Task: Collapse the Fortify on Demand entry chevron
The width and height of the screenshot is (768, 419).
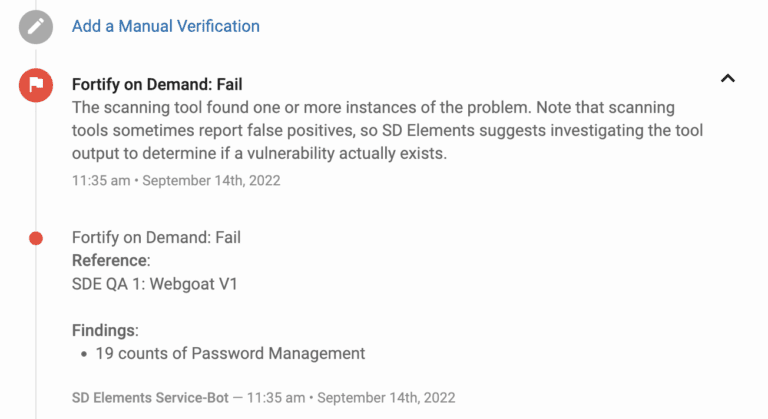Action: point(728,78)
